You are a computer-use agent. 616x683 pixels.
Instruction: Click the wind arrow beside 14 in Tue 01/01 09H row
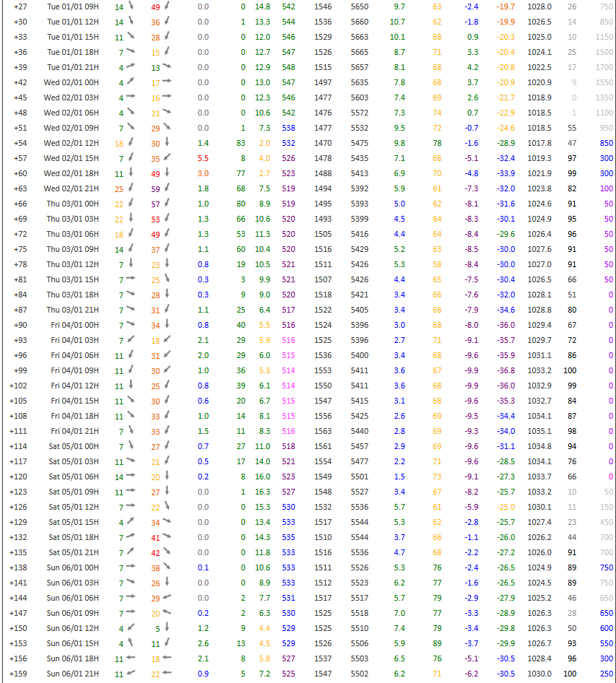point(131,6)
